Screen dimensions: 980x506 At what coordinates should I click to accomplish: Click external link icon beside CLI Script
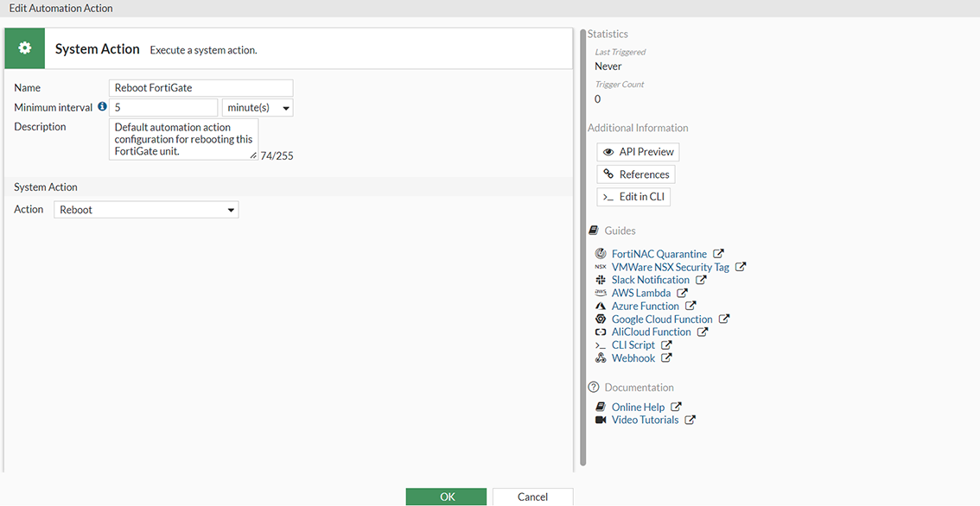(667, 345)
